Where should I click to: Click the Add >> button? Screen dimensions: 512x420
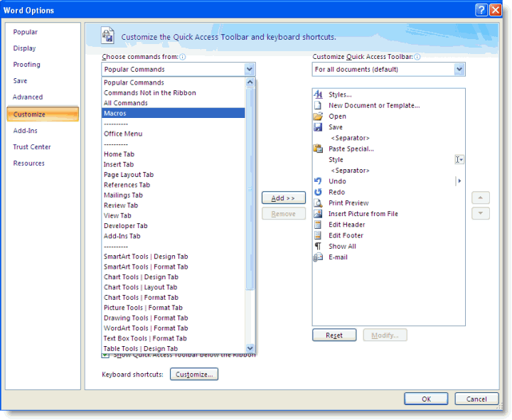click(284, 198)
